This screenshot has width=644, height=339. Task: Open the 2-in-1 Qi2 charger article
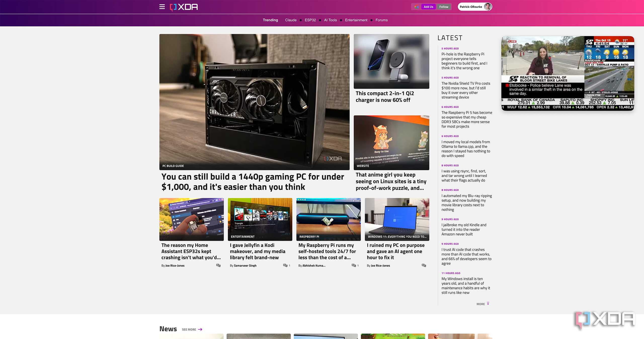point(385,97)
